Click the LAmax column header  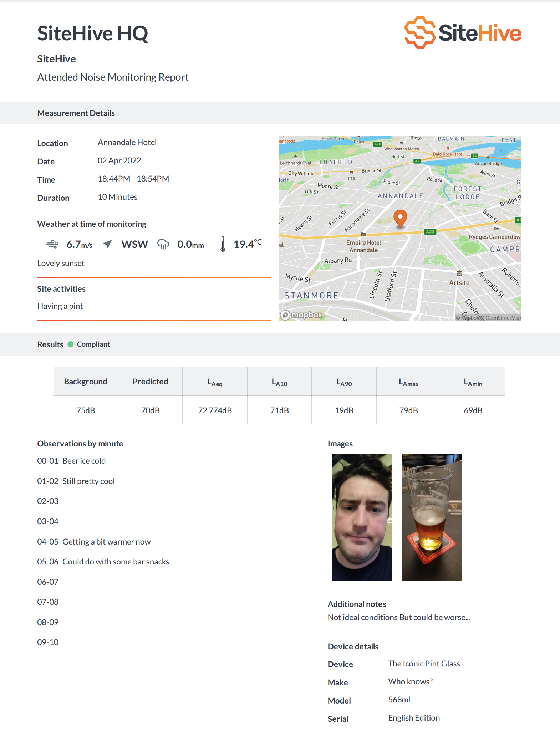pos(409,382)
